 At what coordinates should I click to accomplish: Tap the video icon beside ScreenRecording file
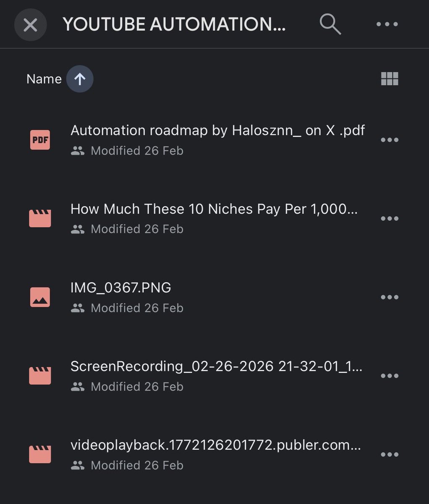click(x=40, y=376)
